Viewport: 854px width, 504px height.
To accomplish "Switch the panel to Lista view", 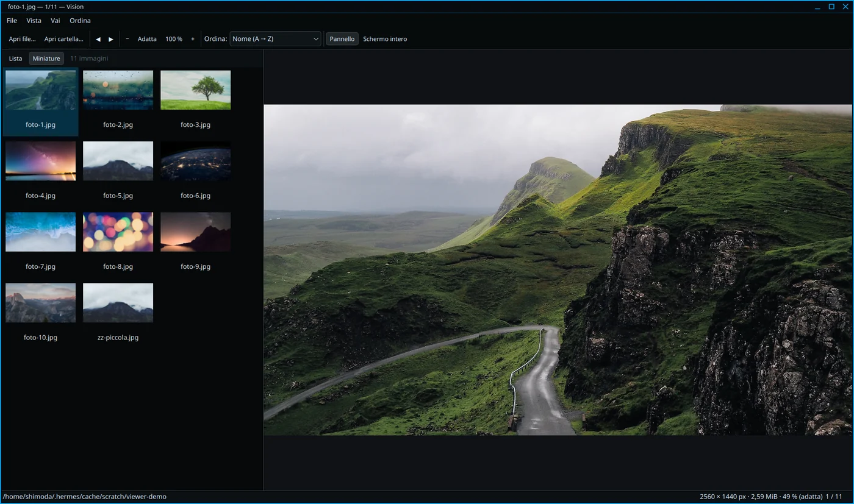I will pyautogui.click(x=15, y=59).
